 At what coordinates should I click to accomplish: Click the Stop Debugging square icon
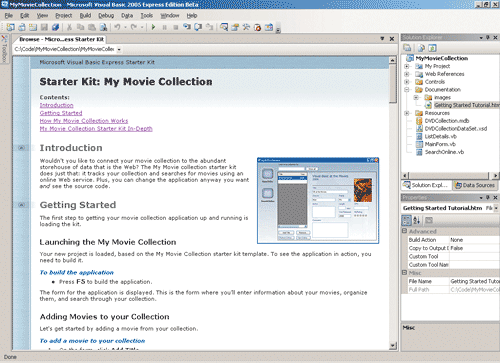coord(175,27)
